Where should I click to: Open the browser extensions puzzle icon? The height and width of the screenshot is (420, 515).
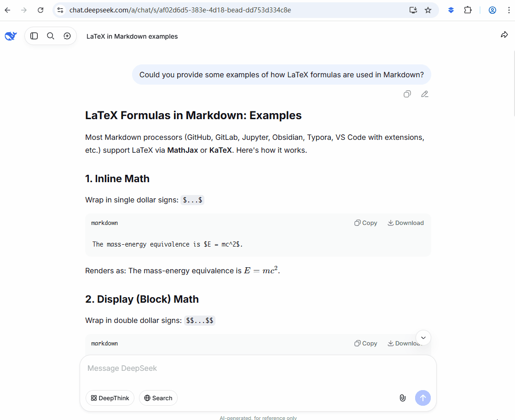pos(468,10)
